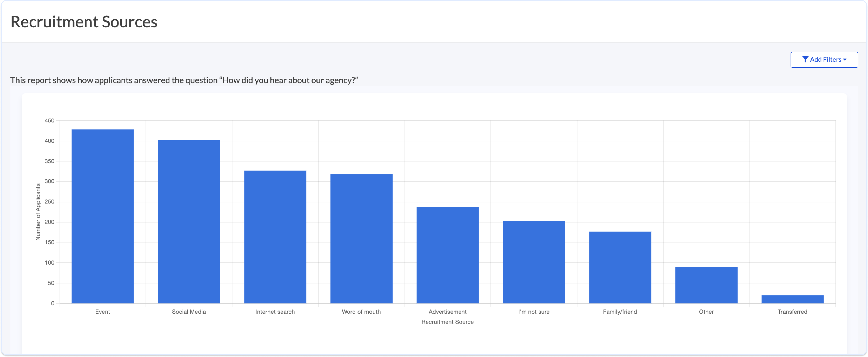Click the small Transferred bar
Image resolution: width=868 pixels, height=357 pixels.
click(792, 299)
